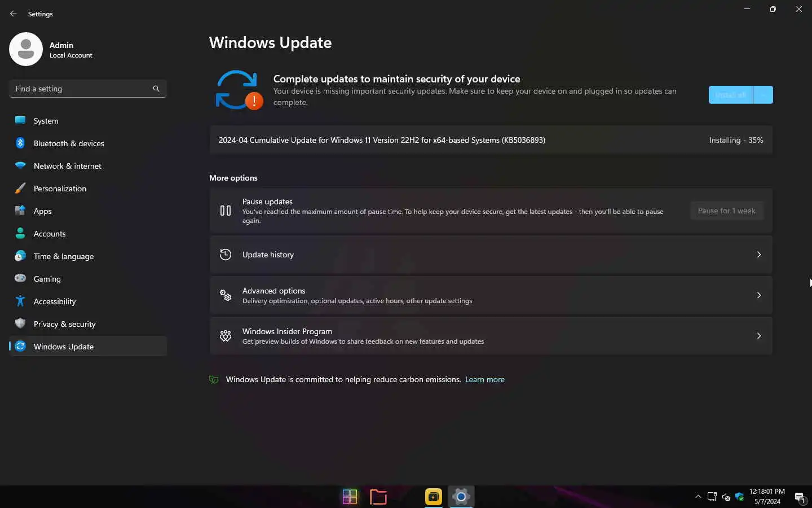812x508 pixels.
Task: Open Time & language category
Action: [88, 256]
